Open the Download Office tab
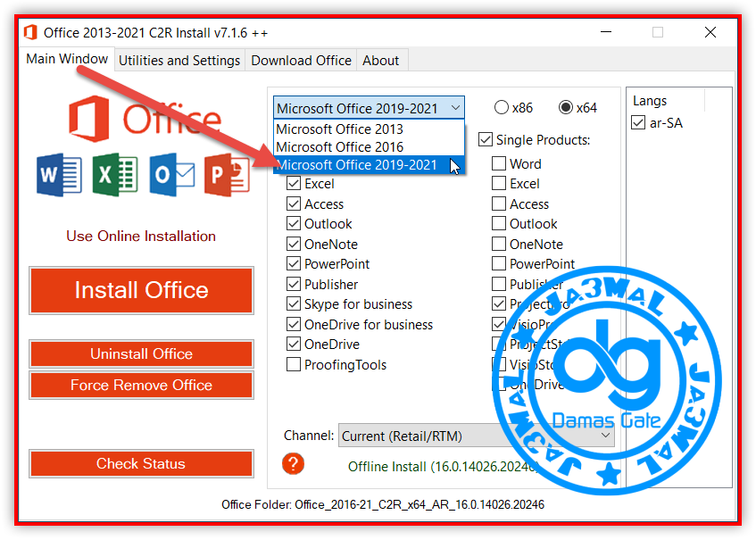Screen dimensions: 756x540 [x=301, y=61]
